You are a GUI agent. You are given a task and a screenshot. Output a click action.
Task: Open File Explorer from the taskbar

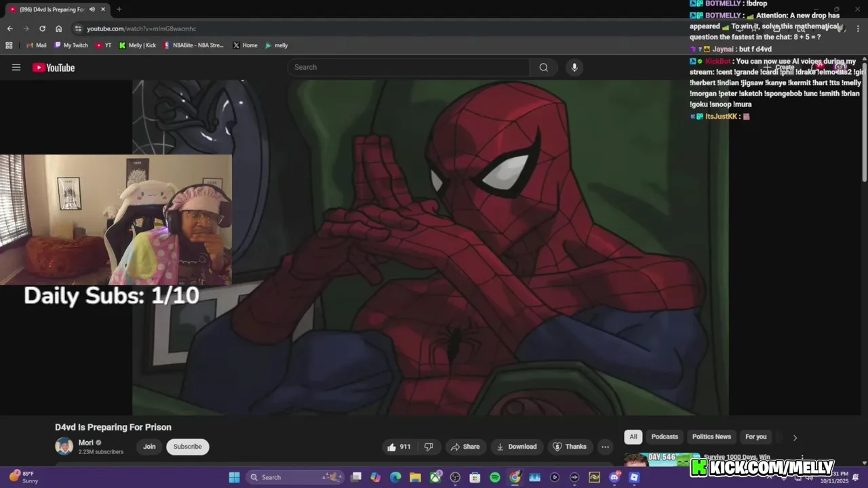[415, 477]
